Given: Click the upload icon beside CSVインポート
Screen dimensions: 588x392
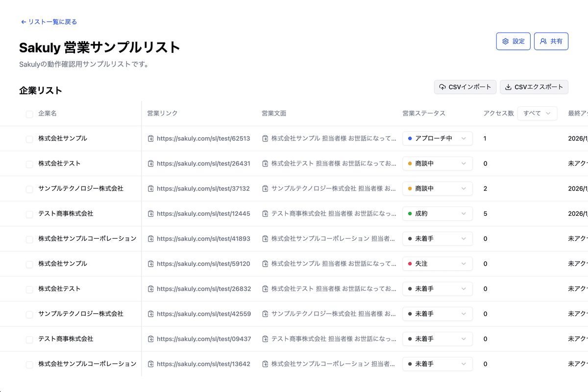Looking at the screenshot, I should point(441,87).
